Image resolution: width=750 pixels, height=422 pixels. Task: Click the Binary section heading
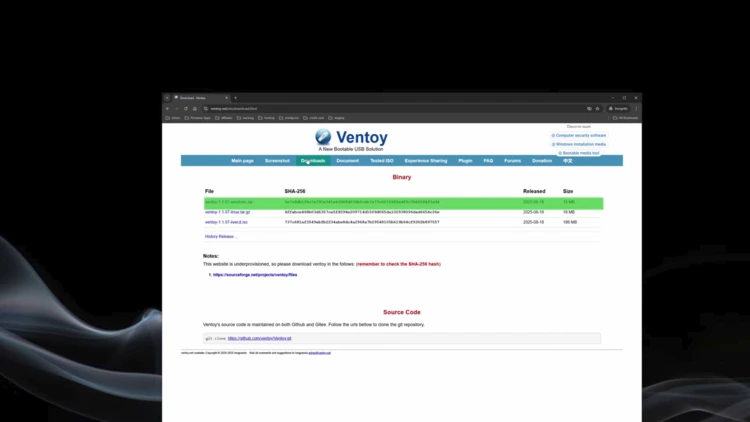coord(402,177)
